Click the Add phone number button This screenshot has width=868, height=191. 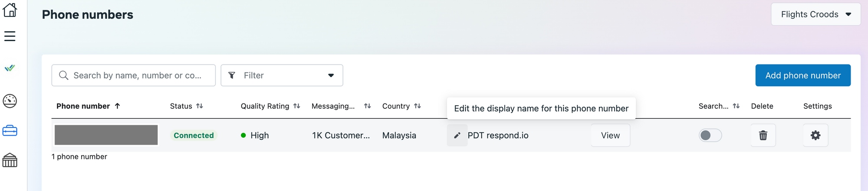(802, 75)
